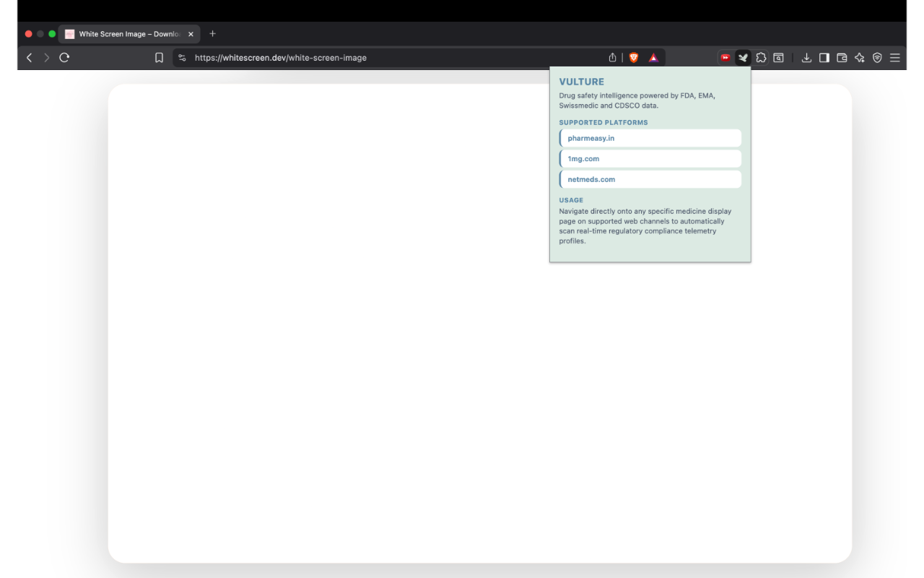This screenshot has height=578, width=924.
Task: Toggle the Vulture bird extension icon
Action: point(743,58)
